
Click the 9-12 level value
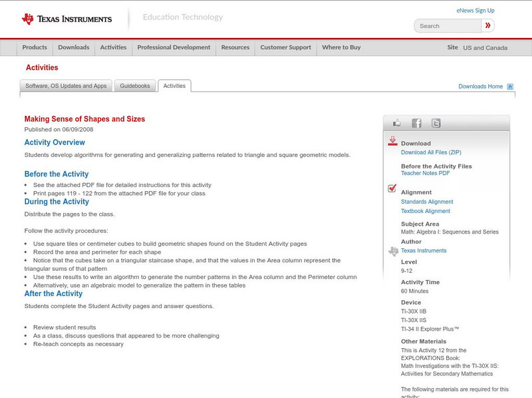click(x=406, y=271)
